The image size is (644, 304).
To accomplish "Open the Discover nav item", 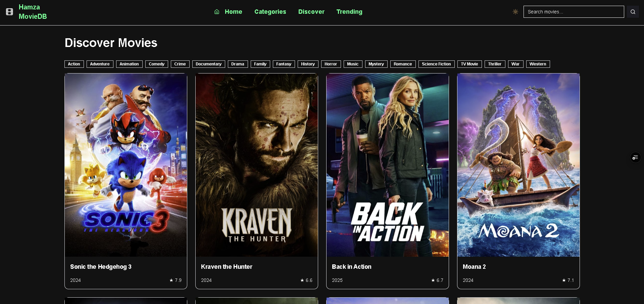I will point(311,12).
